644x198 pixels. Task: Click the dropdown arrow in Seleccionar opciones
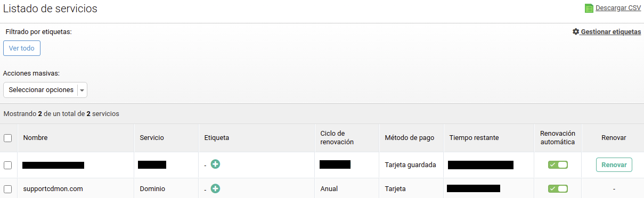coord(82,90)
